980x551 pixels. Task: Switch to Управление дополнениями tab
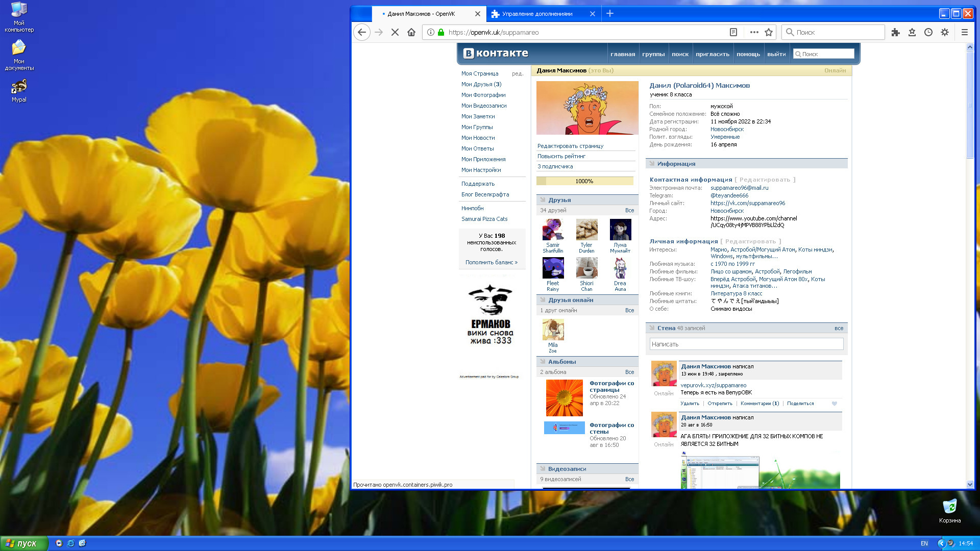click(537, 14)
